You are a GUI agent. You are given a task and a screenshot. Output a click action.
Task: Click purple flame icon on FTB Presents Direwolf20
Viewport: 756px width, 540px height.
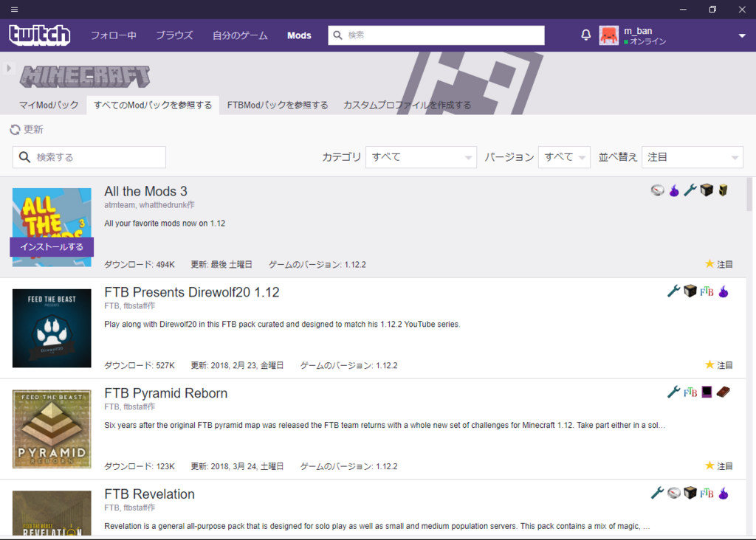pos(724,291)
